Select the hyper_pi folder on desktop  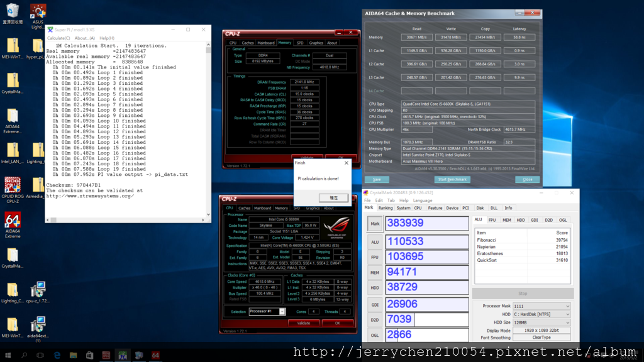(37, 48)
